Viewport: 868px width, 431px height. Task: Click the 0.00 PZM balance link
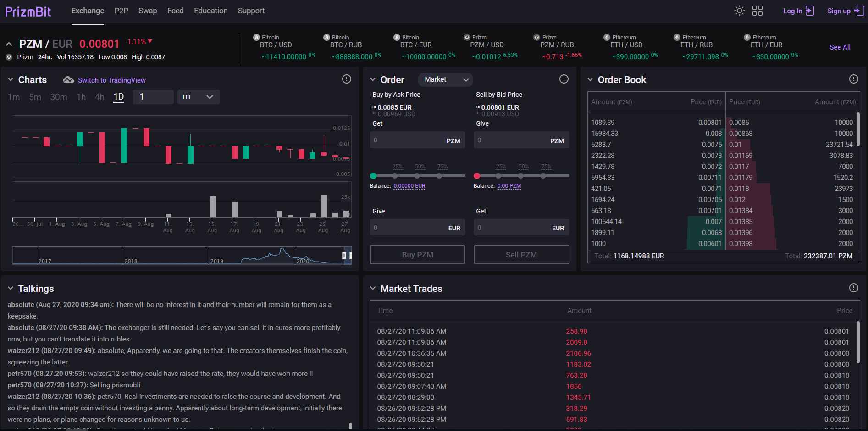click(x=509, y=186)
